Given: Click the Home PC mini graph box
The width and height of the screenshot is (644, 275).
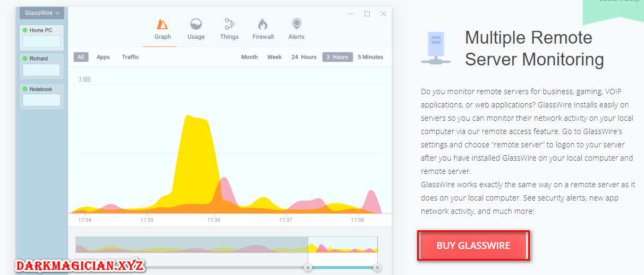Looking at the screenshot, I should click(41, 41).
